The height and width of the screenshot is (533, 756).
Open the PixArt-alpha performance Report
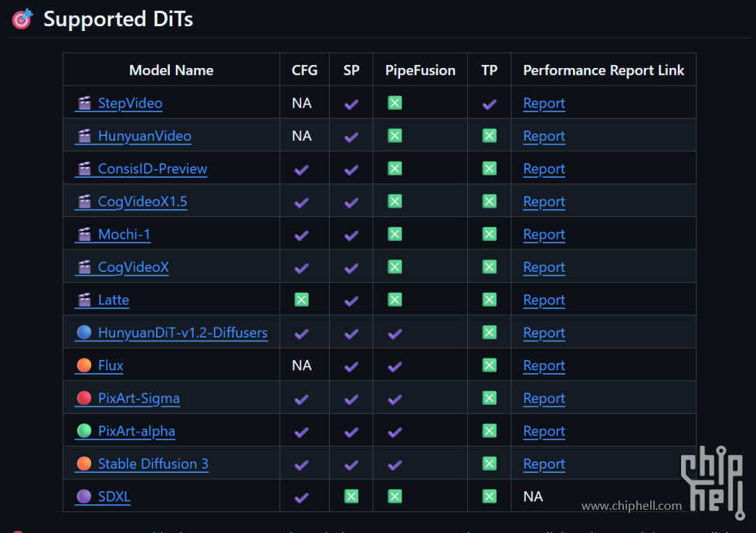click(544, 431)
